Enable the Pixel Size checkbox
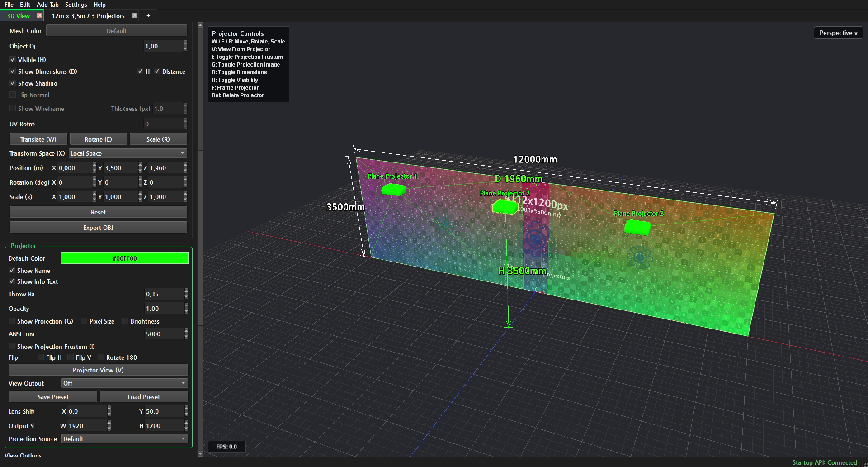868x467 pixels. (x=84, y=321)
